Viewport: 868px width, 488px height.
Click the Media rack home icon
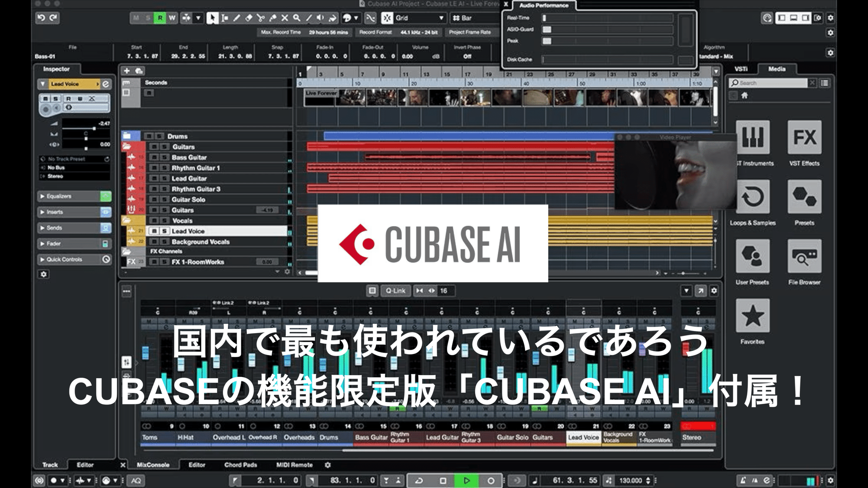click(x=744, y=95)
